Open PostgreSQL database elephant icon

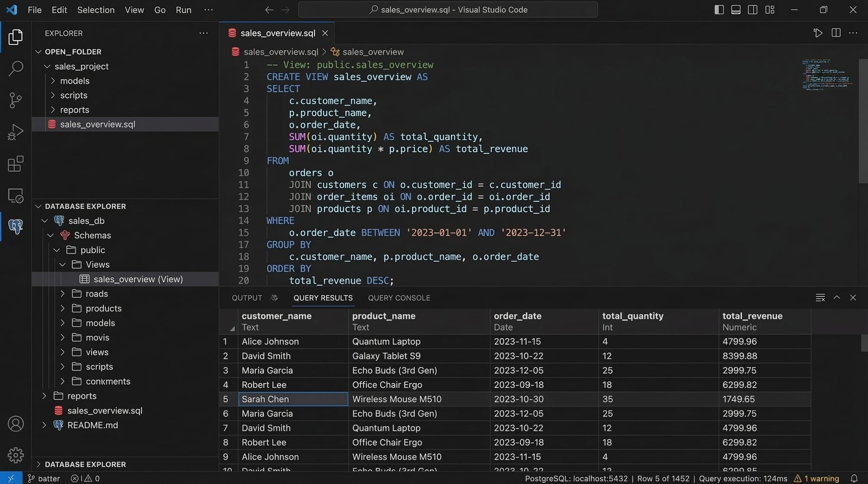16,226
